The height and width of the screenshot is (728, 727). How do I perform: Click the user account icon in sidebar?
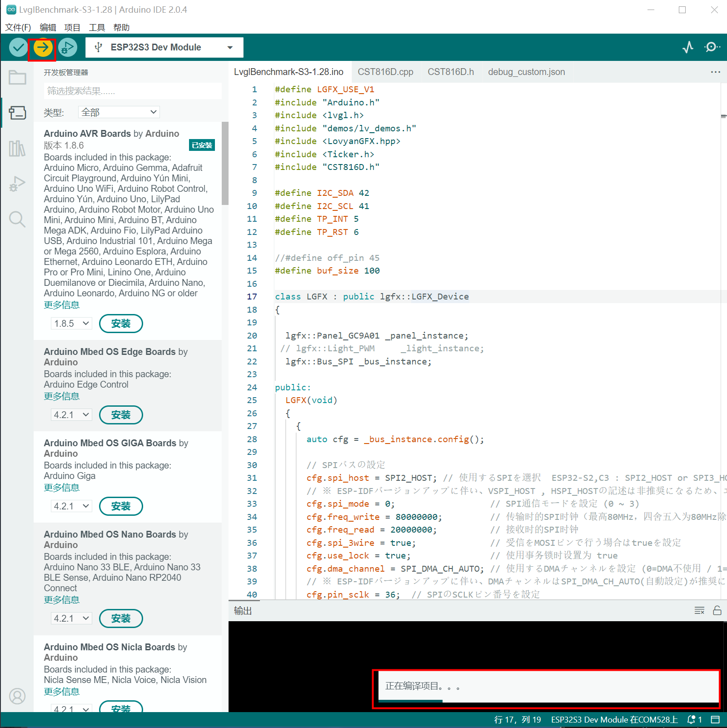click(x=17, y=696)
